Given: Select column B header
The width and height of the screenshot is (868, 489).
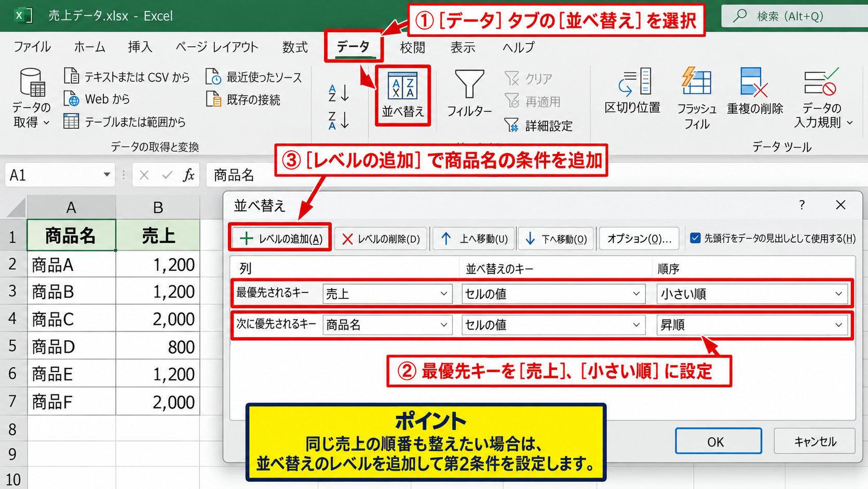Looking at the screenshot, I should point(158,207).
